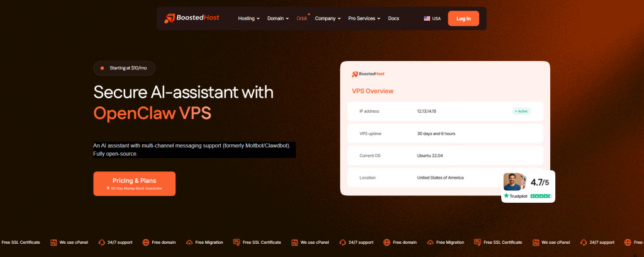The width and height of the screenshot is (644, 257).
Task: Expand the Hosting dropdown menu
Action: click(x=248, y=18)
